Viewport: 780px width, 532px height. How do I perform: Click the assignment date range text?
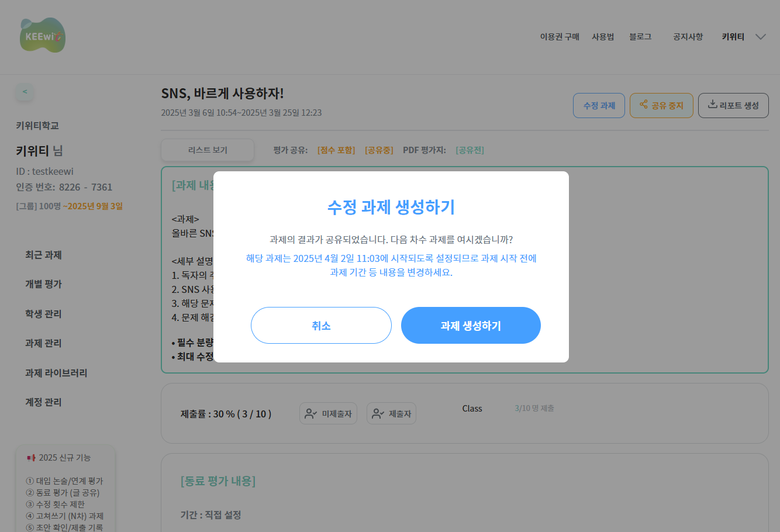click(x=241, y=113)
